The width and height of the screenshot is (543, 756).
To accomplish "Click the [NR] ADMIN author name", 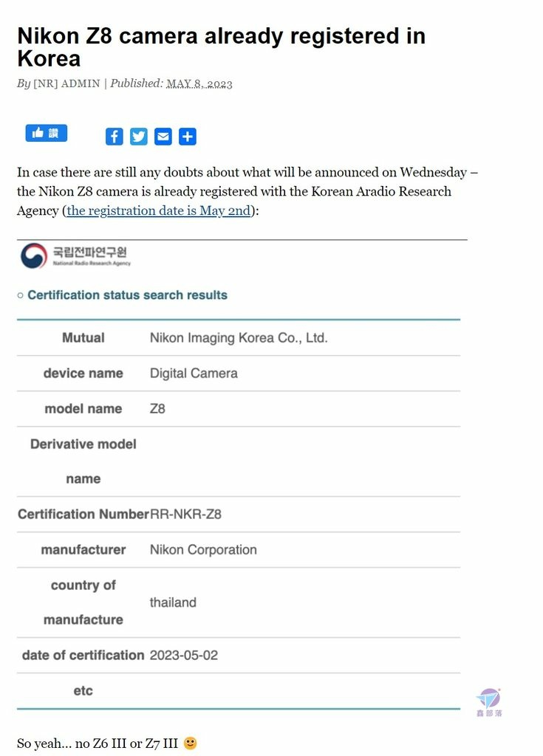I will [x=66, y=83].
